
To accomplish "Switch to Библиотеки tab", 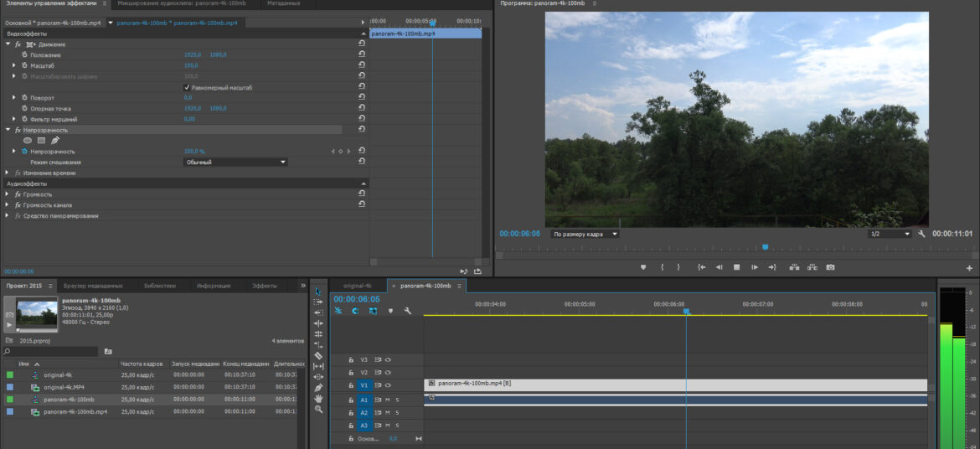I will point(159,286).
